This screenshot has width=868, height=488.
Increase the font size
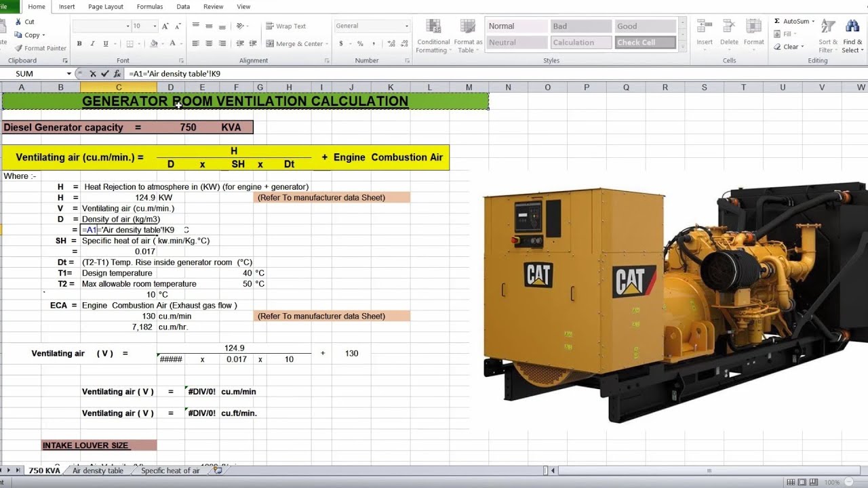point(165,26)
